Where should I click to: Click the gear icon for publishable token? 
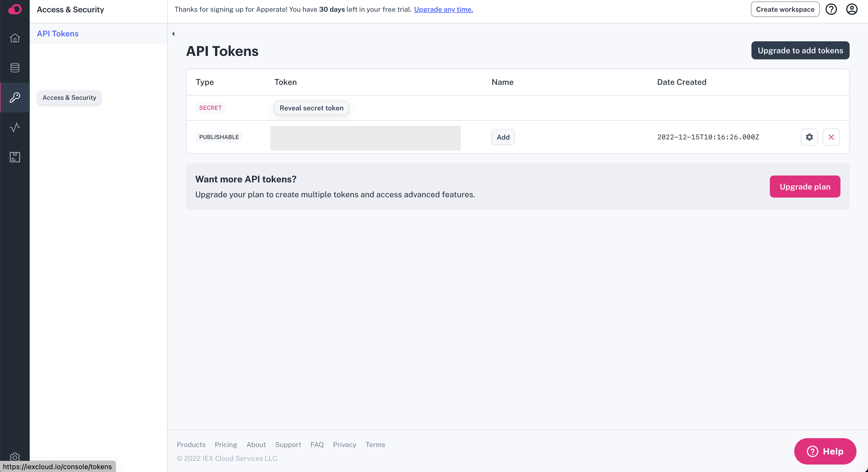(x=809, y=137)
